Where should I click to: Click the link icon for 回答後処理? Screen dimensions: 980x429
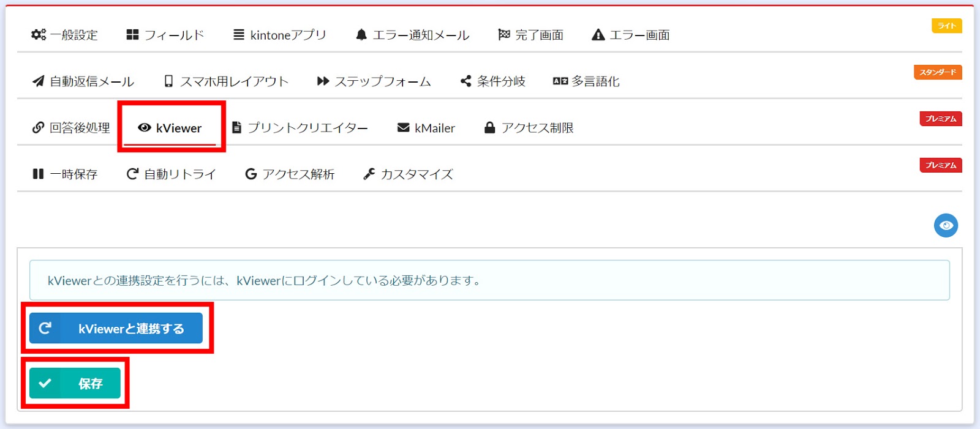(38, 128)
